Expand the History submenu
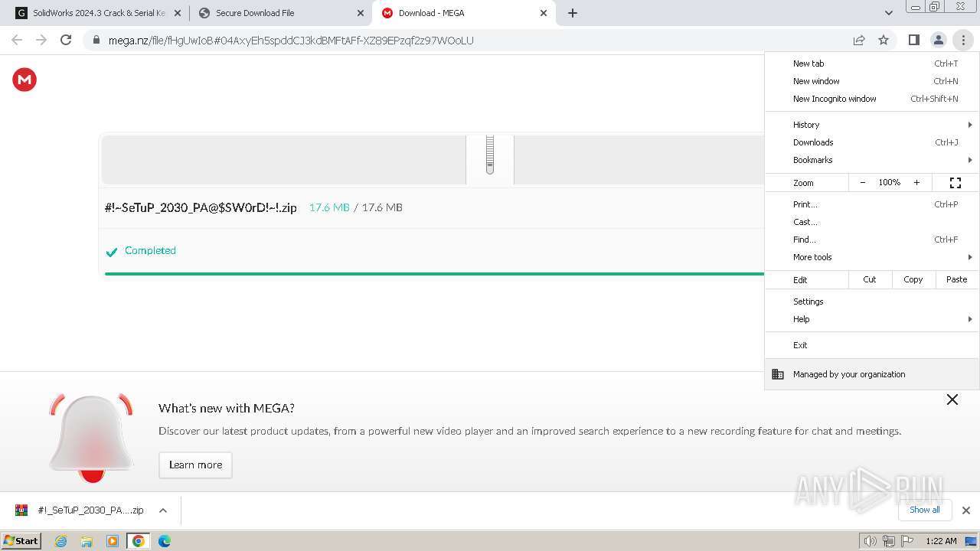The image size is (980, 551). 872,125
